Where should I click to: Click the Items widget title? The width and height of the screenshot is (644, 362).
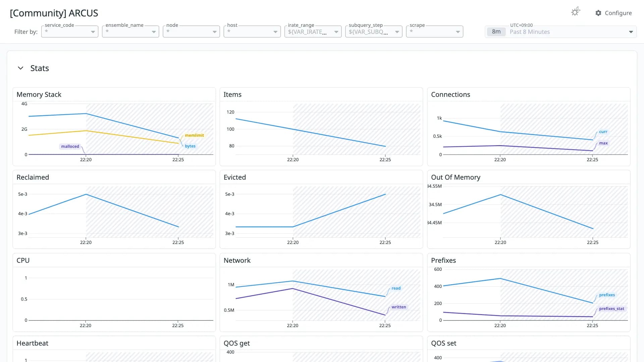(232, 95)
